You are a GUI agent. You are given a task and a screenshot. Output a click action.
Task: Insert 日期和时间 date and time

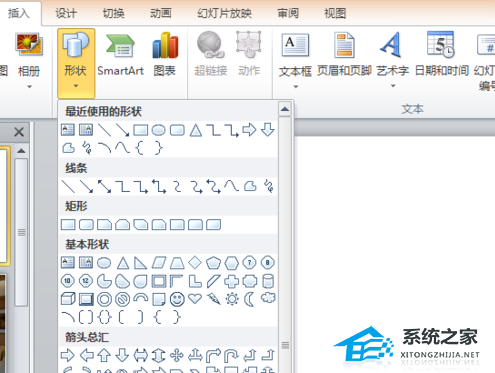(x=442, y=54)
